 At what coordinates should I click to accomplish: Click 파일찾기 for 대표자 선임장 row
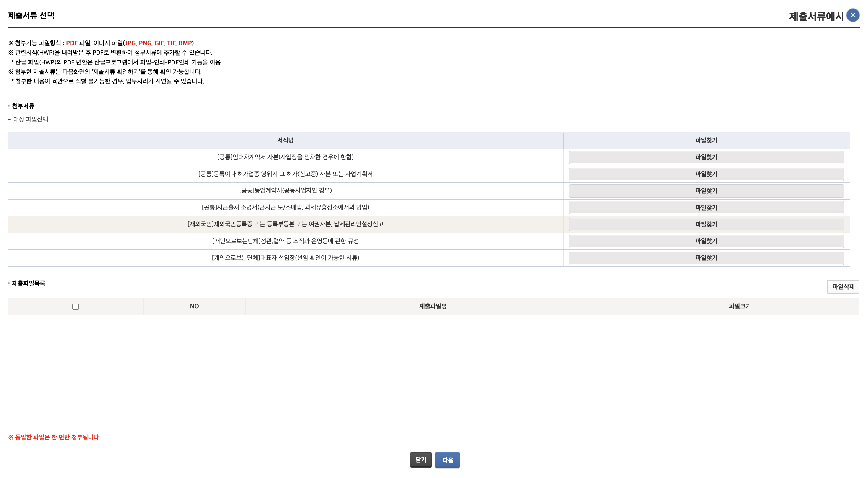pyautogui.click(x=706, y=258)
